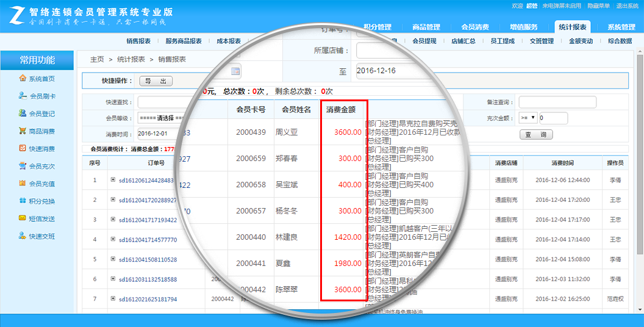Image resolution: width=644 pixels, height=327 pixels.
Task: Open order link sd1612021625181794
Action: click(148, 299)
